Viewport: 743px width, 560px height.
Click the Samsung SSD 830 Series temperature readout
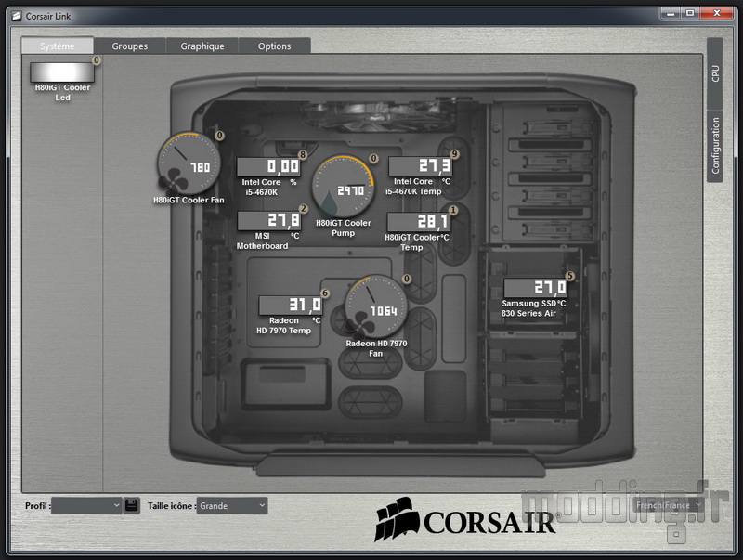(536, 288)
